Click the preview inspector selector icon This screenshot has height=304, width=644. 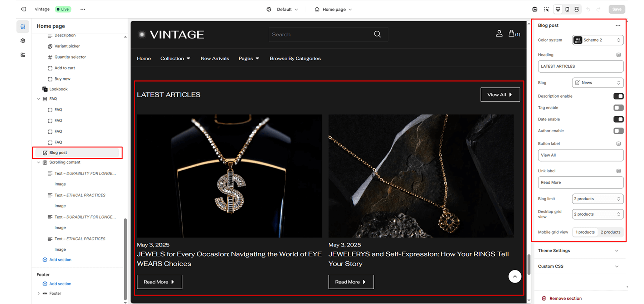546,9
